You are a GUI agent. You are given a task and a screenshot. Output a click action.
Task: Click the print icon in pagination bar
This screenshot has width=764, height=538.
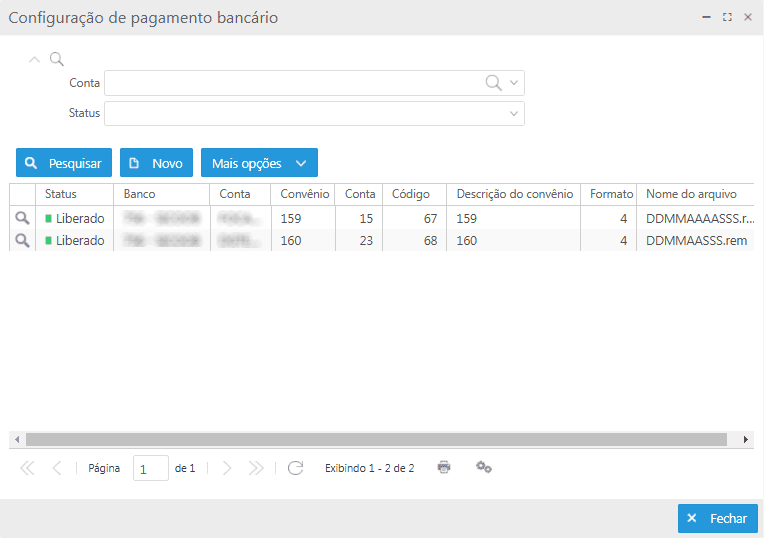click(x=444, y=467)
